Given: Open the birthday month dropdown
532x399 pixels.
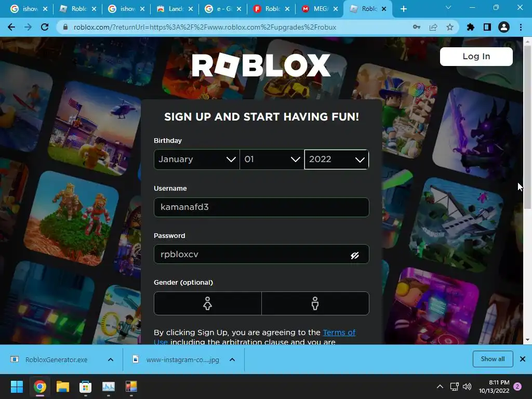Looking at the screenshot, I should [x=197, y=159].
